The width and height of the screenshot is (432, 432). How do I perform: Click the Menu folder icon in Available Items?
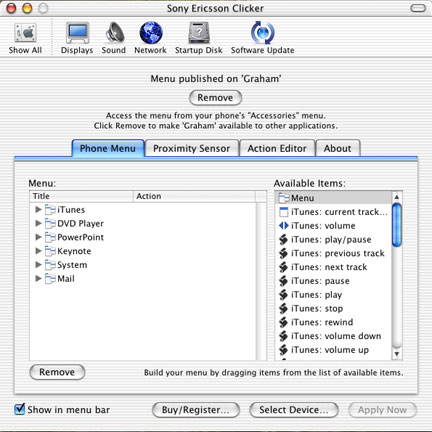pos(284,198)
